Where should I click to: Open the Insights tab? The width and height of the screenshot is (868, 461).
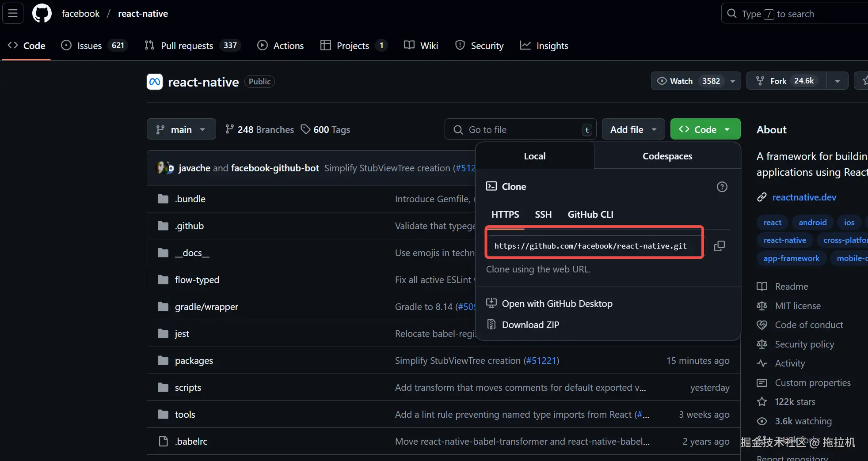[544, 45]
